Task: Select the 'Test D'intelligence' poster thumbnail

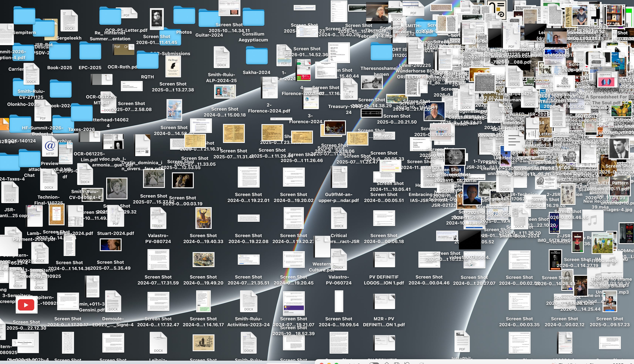Action: [x=555, y=260]
